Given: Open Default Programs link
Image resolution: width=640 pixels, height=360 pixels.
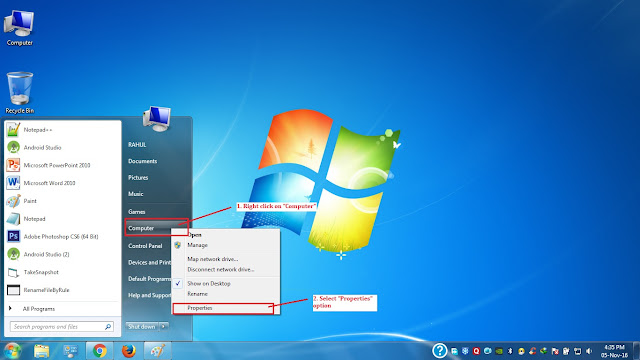Looking at the screenshot, I should click(150, 279).
